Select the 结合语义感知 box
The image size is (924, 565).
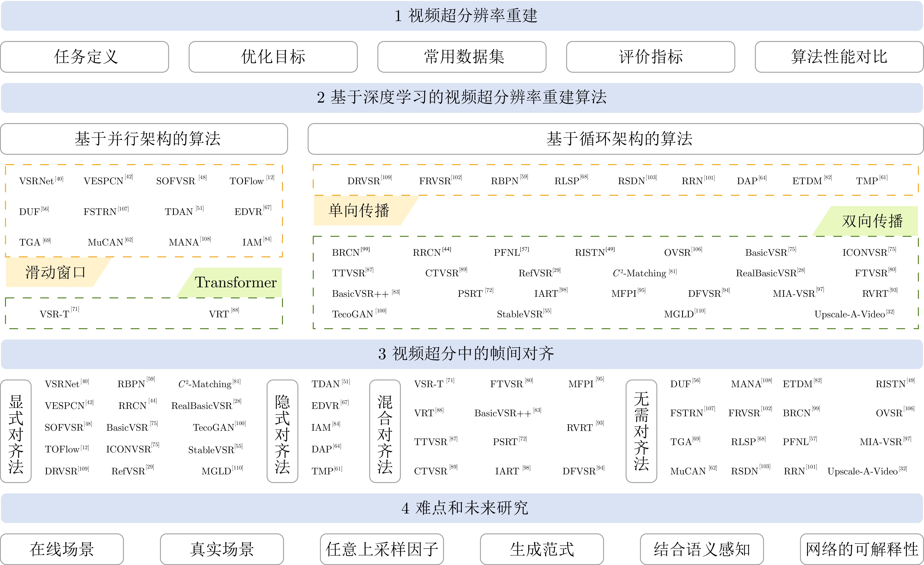pyautogui.click(x=702, y=549)
